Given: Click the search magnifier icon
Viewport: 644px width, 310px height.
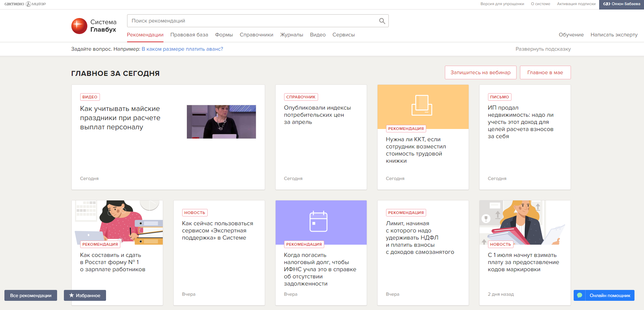Looking at the screenshot, I should pos(382,21).
